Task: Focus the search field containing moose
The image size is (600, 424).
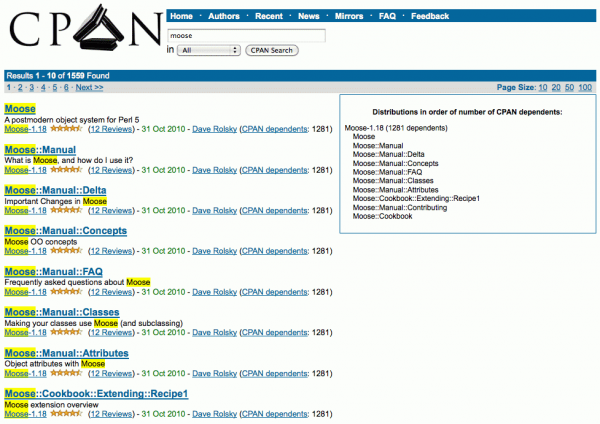Action: coord(246,36)
